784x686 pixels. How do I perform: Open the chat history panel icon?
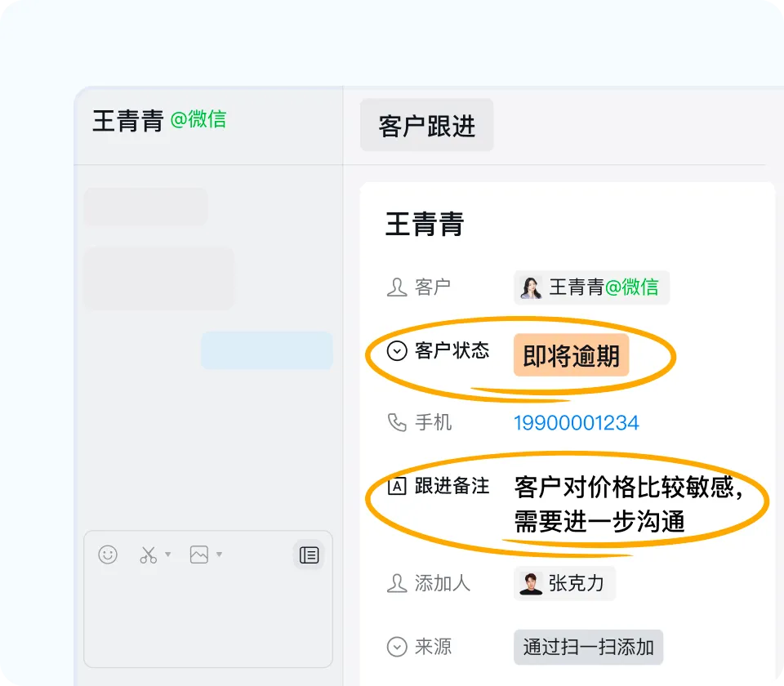[309, 555]
